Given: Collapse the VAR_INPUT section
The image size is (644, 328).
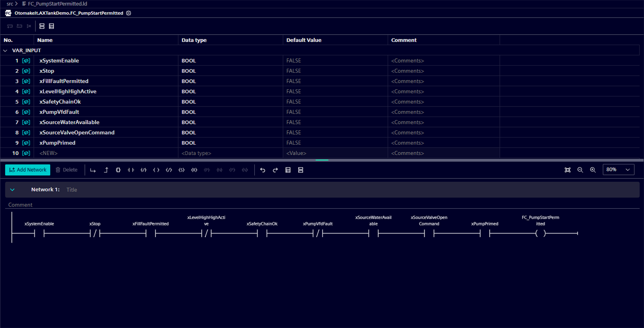Looking at the screenshot, I should click(x=5, y=51).
